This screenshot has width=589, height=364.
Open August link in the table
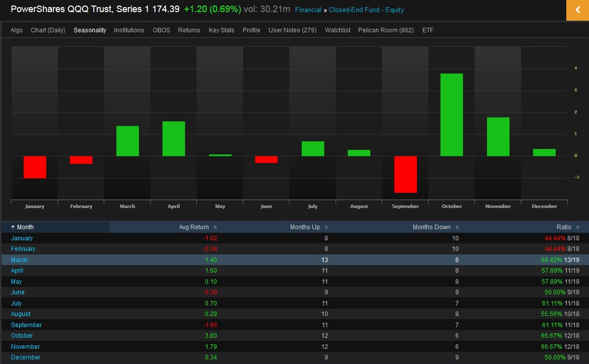coord(21,314)
